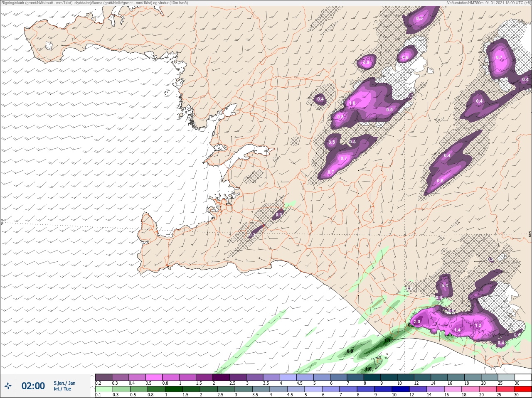The width and height of the screenshot is (532, 398).
Task: Pick bottom legend swatch between 9 and 10
Action: [x=383, y=389]
